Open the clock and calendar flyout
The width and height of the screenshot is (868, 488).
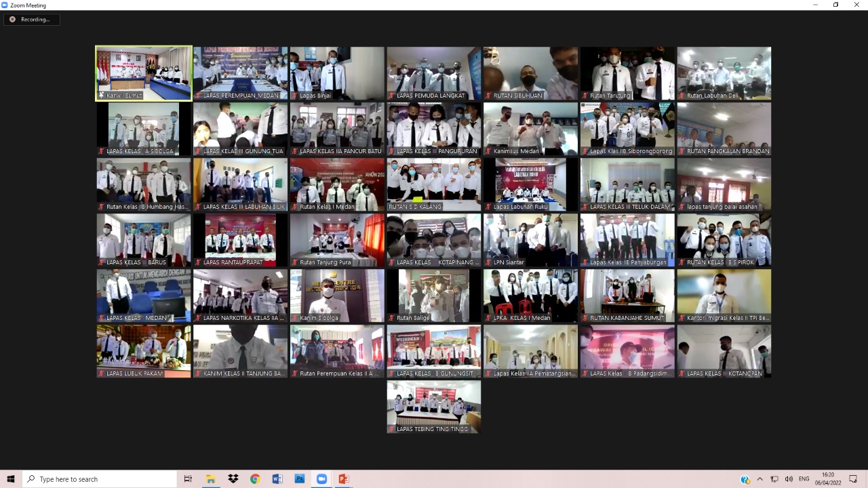(x=827, y=479)
